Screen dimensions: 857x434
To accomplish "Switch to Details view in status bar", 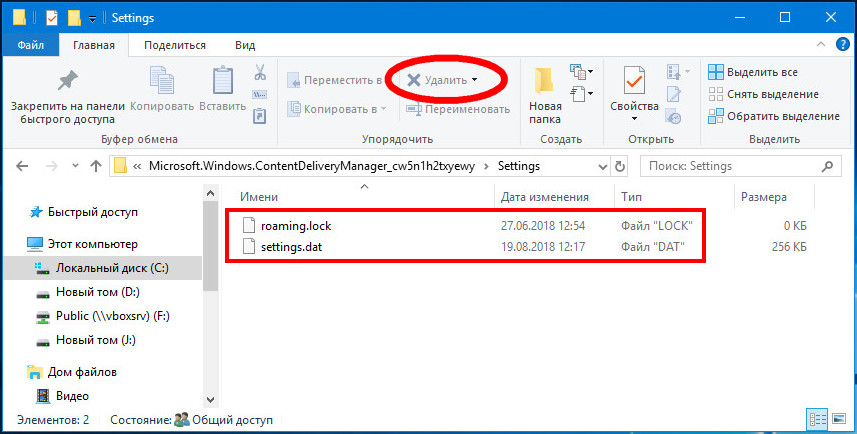I will tap(818, 420).
